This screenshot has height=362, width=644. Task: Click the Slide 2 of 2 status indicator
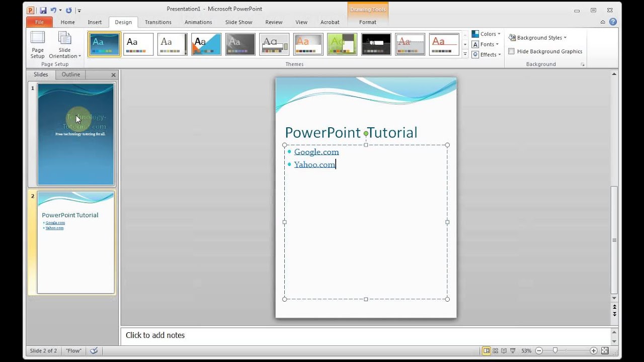(x=43, y=351)
